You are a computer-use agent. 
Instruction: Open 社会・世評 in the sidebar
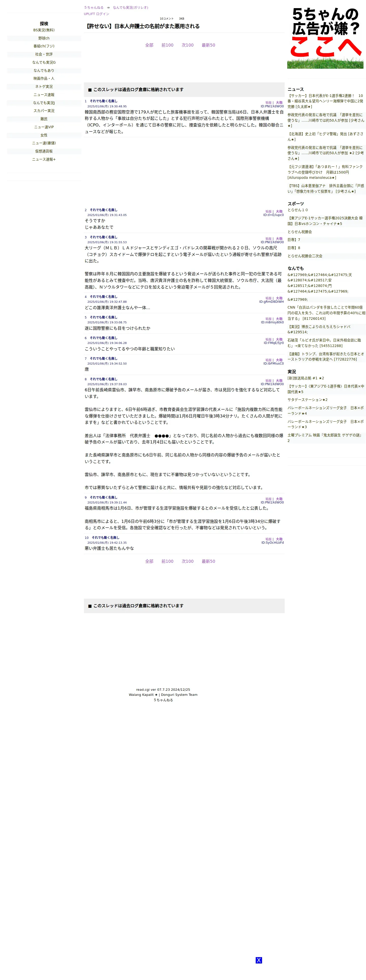(44, 54)
